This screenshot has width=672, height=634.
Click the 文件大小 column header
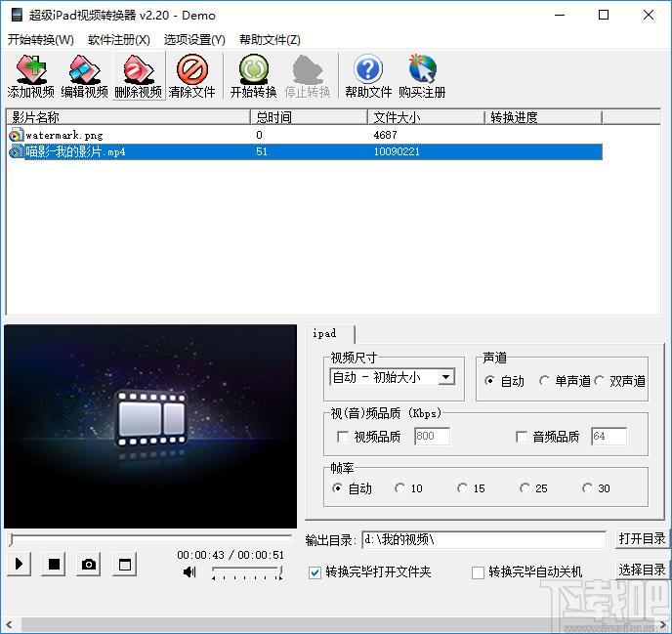427,117
